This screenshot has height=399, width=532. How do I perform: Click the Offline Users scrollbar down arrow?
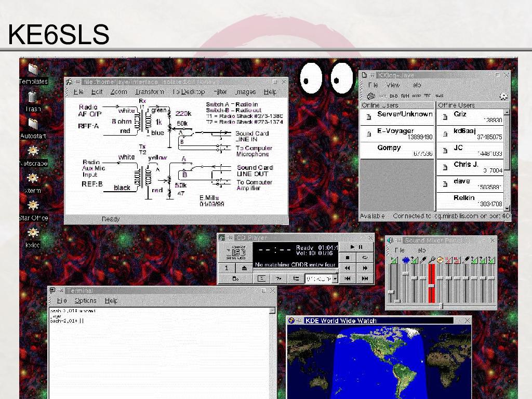(507, 208)
